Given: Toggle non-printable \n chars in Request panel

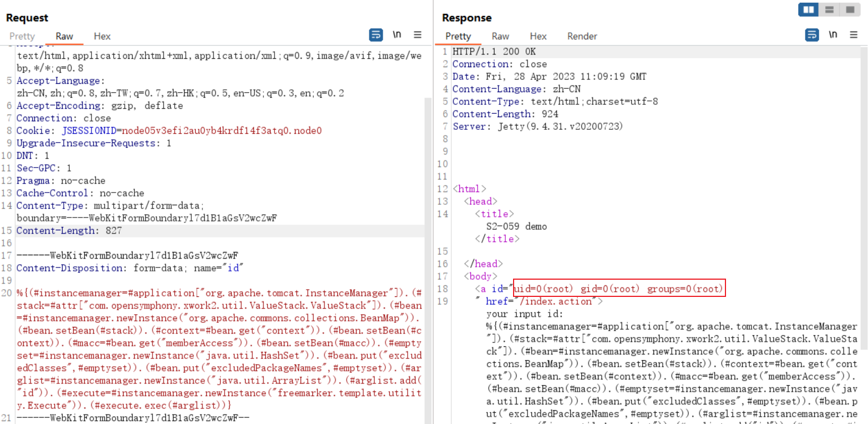Looking at the screenshot, I should (x=397, y=35).
